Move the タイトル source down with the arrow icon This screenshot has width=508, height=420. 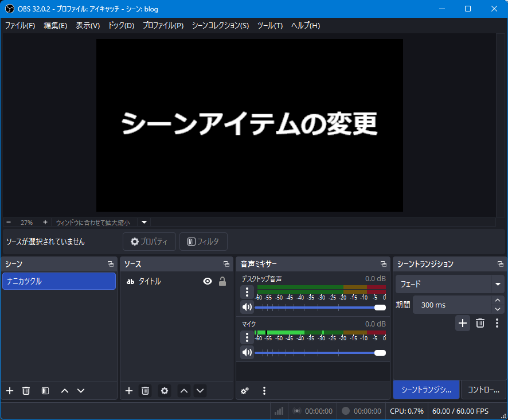[x=200, y=391]
